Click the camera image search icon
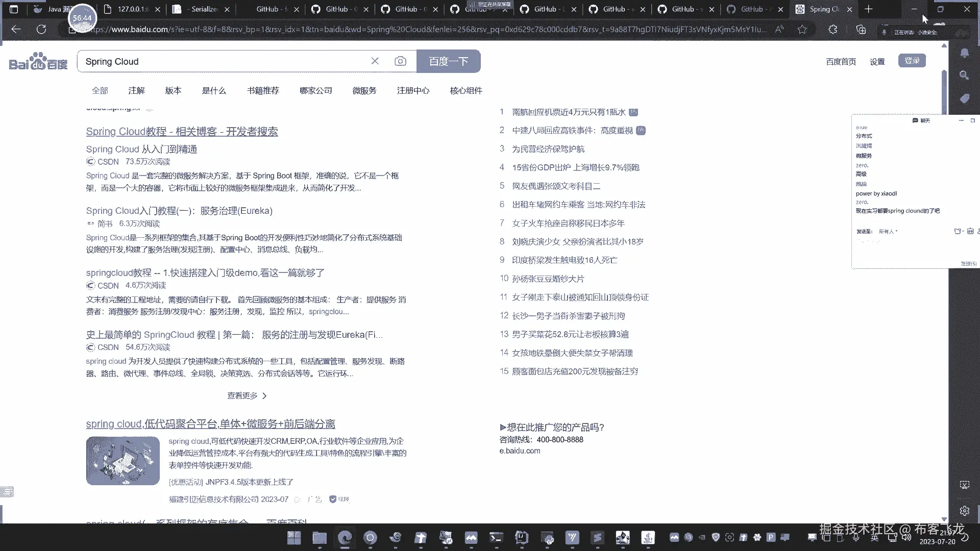The height and width of the screenshot is (551, 980). point(400,61)
